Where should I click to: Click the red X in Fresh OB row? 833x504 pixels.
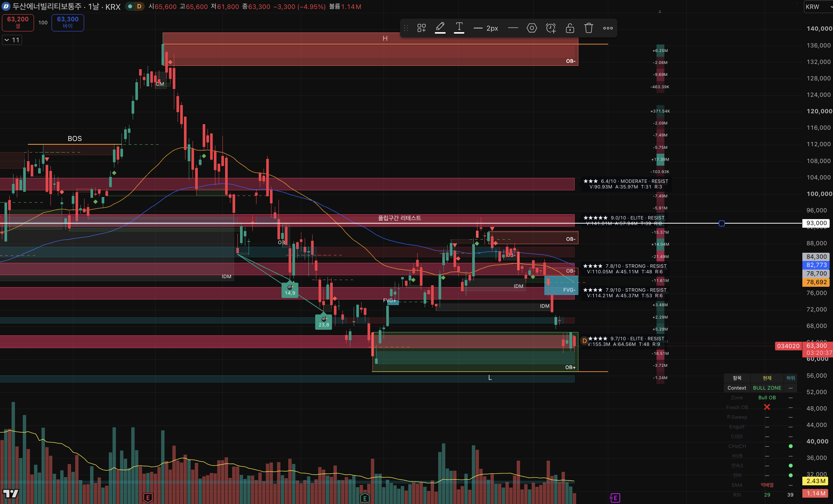pyautogui.click(x=767, y=407)
